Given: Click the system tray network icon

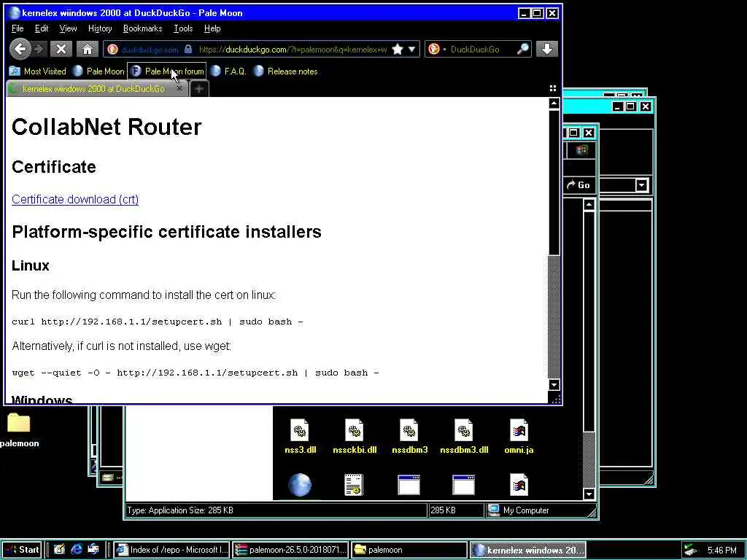Looking at the screenshot, I should pyautogui.click(x=690, y=550).
